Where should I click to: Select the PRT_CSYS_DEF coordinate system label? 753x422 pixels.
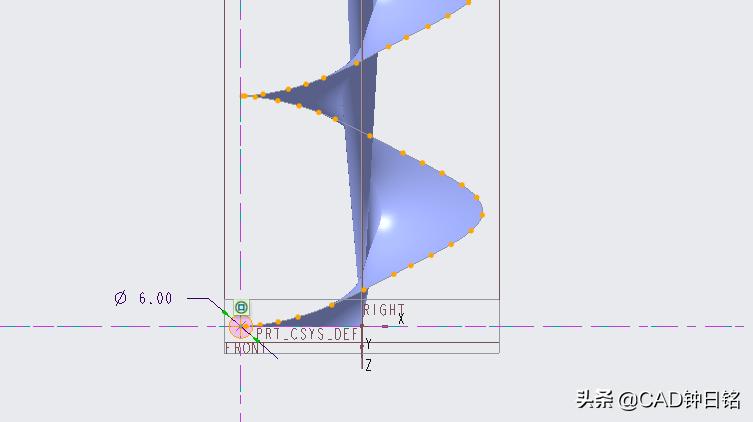click(307, 334)
